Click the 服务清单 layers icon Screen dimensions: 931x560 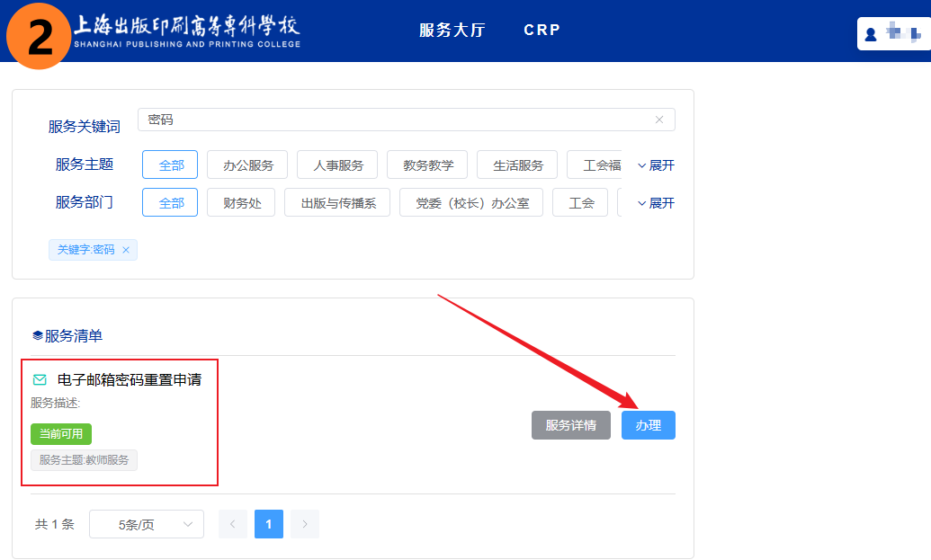(x=38, y=336)
